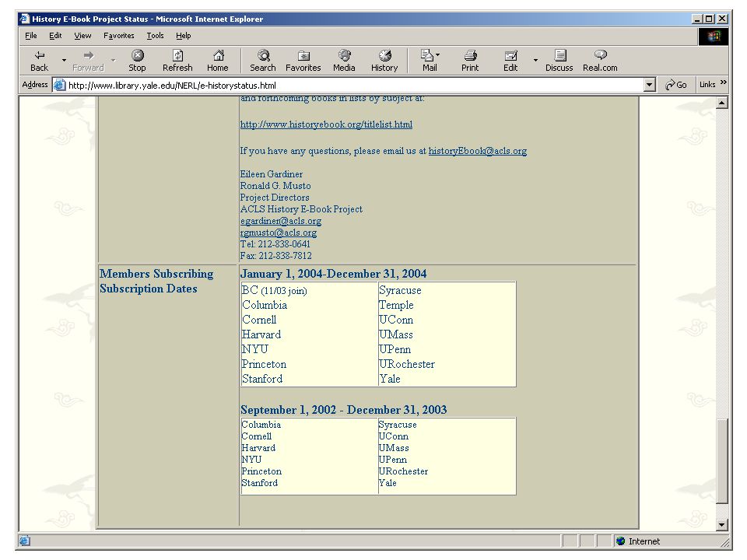Go Back using the toolbar arrow
Viewport: 747px width, 560px height.
coord(40,61)
